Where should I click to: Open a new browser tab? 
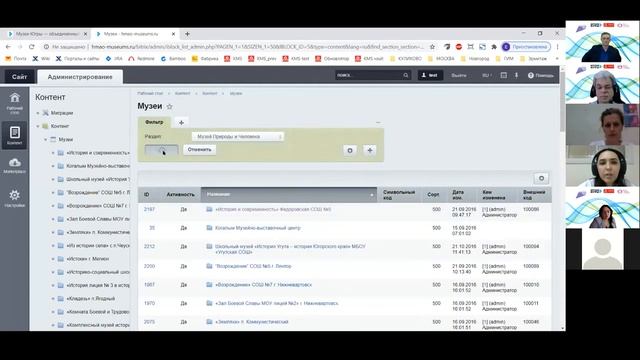(187, 34)
